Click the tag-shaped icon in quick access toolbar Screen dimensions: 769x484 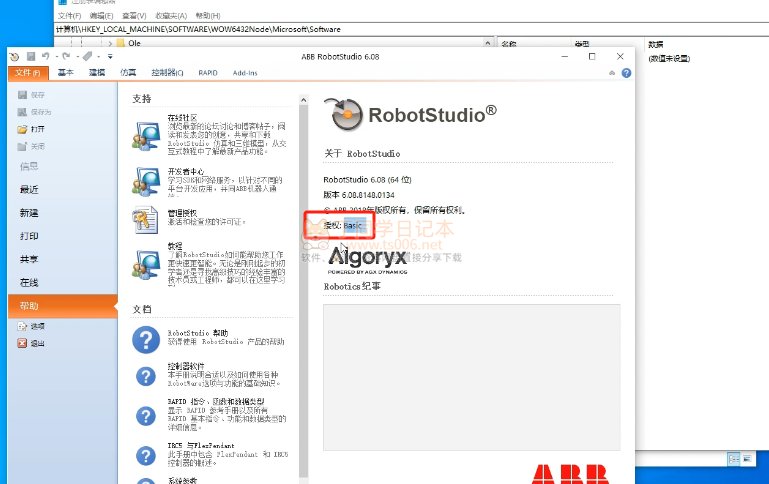(x=88, y=56)
